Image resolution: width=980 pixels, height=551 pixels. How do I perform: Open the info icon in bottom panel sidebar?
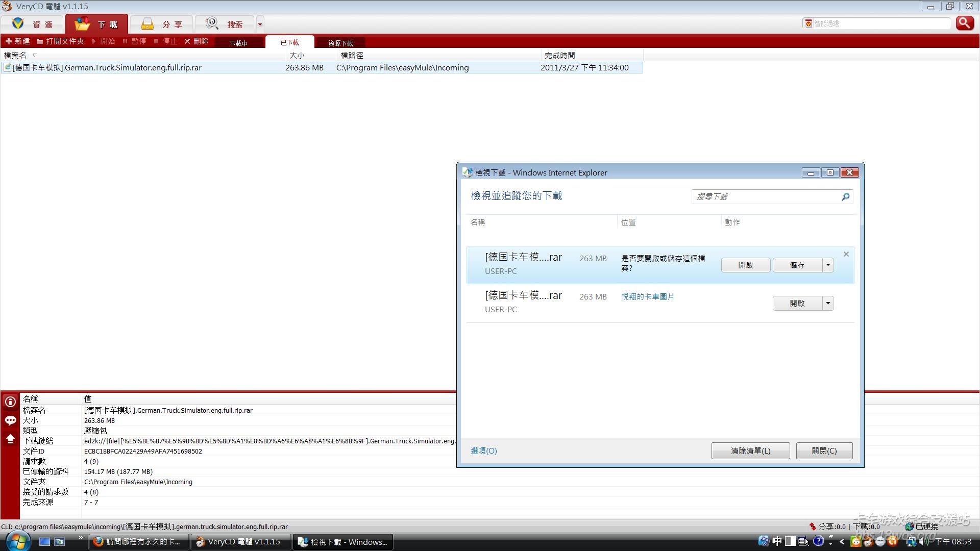coord(10,402)
